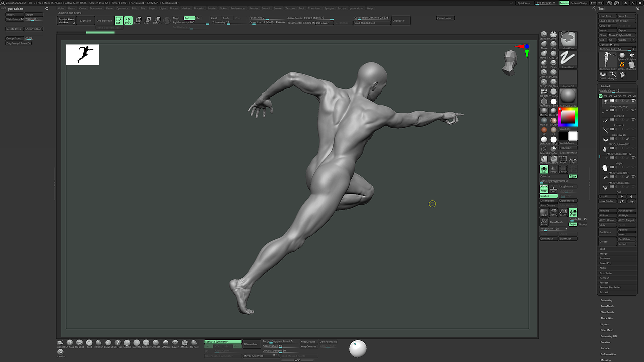Expand the FiberMesh section
The width and height of the screenshot is (644, 362).
point(607,330)
